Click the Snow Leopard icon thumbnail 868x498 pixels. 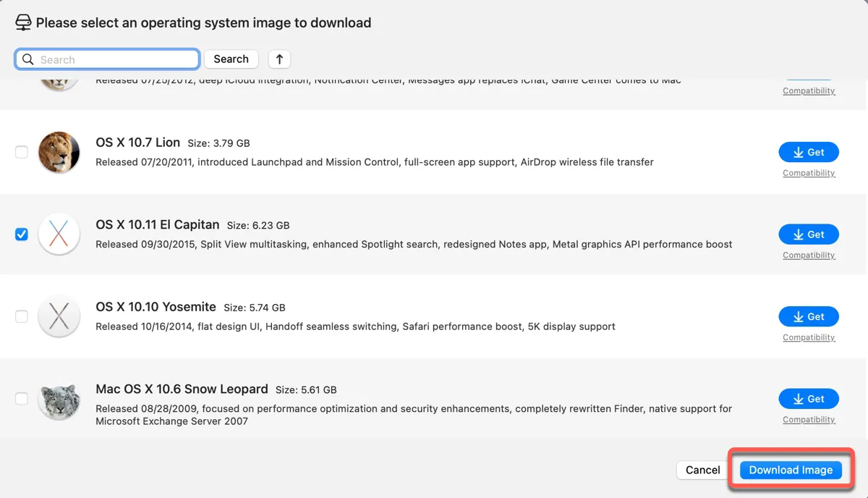tap(59, 399)
